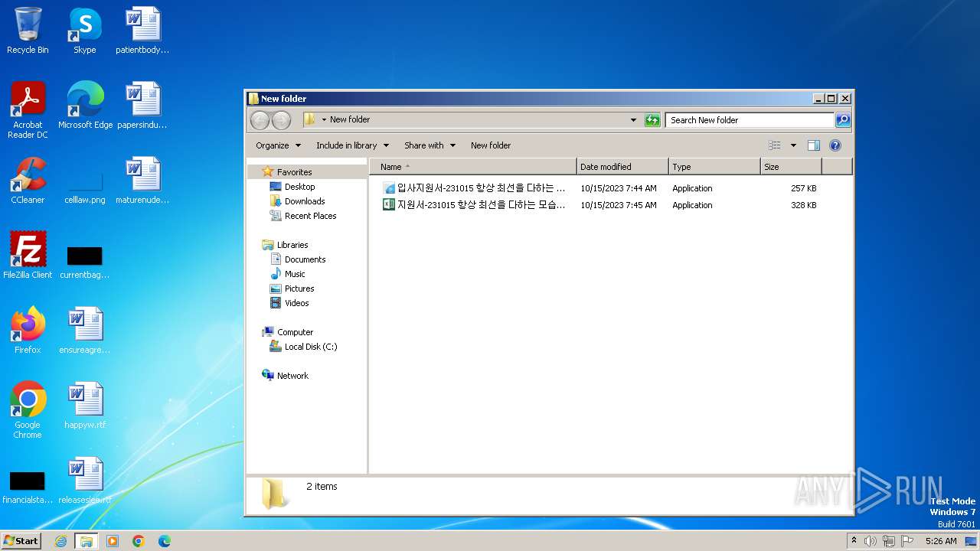Open the patientbody Word document icon
This screenshot has height=551, width=980.
pyautogui.click(x=142, y=31)
